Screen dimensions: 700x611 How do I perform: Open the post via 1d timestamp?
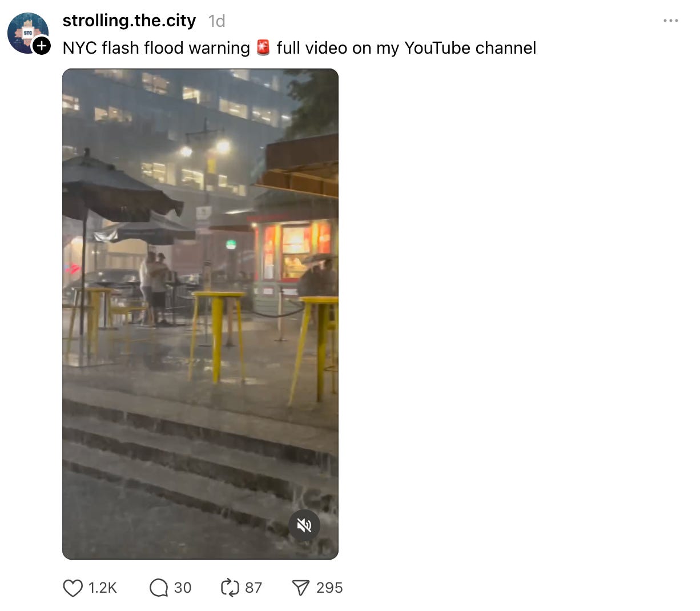pyautogui.click(x=217, y=21)
